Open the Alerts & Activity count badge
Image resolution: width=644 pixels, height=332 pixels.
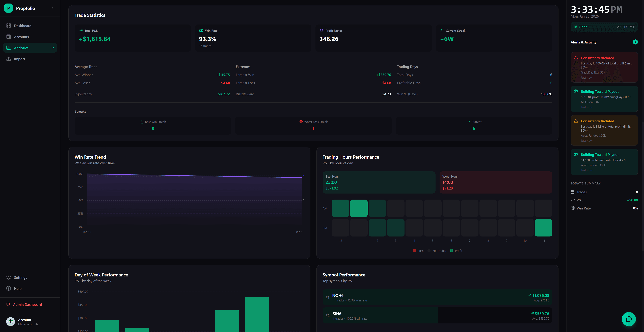coord(635,42)
